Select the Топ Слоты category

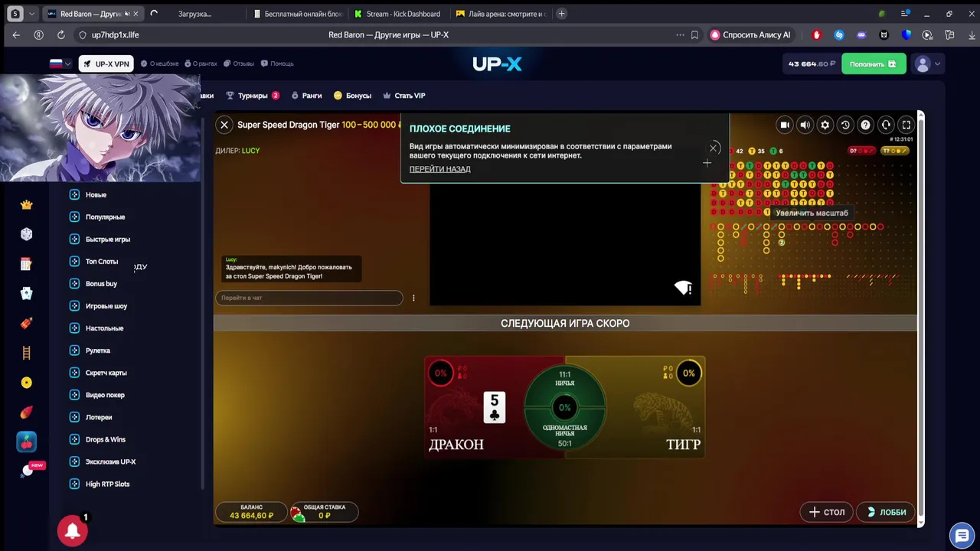point(102,261)
